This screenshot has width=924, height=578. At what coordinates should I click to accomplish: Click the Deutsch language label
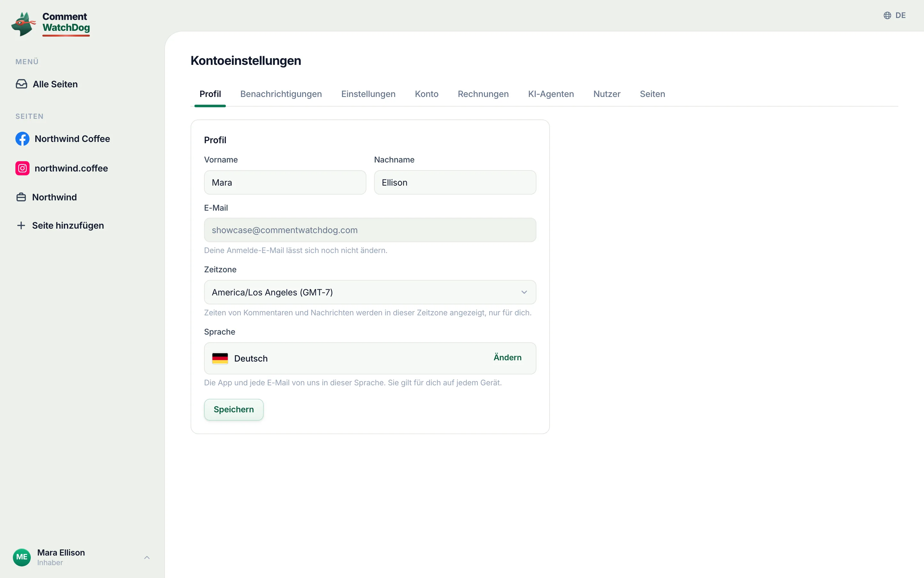[251, 359]
